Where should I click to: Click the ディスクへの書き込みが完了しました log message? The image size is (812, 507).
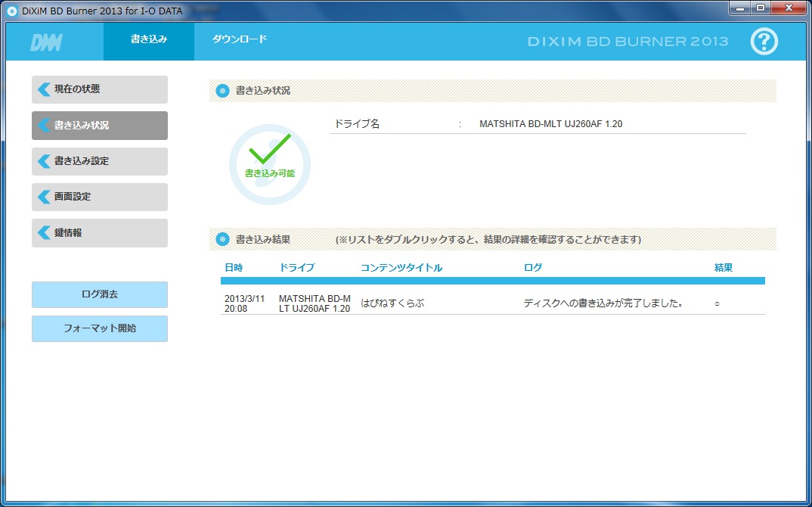click(x=603, y=303)
